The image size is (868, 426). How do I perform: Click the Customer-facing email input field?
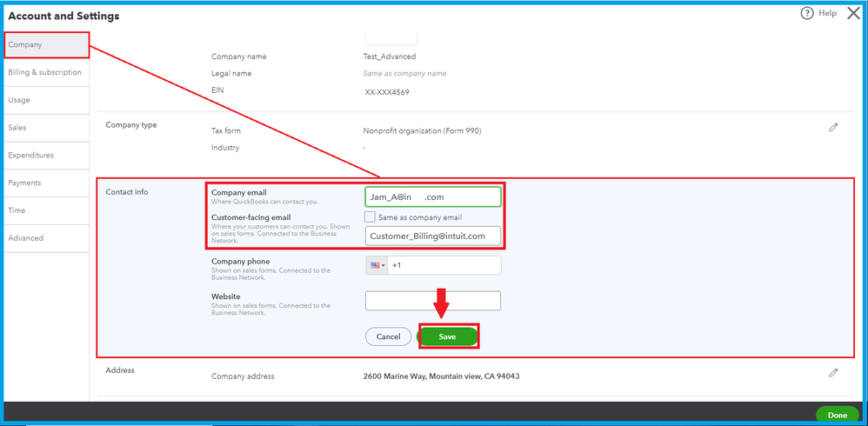point(433,236)
